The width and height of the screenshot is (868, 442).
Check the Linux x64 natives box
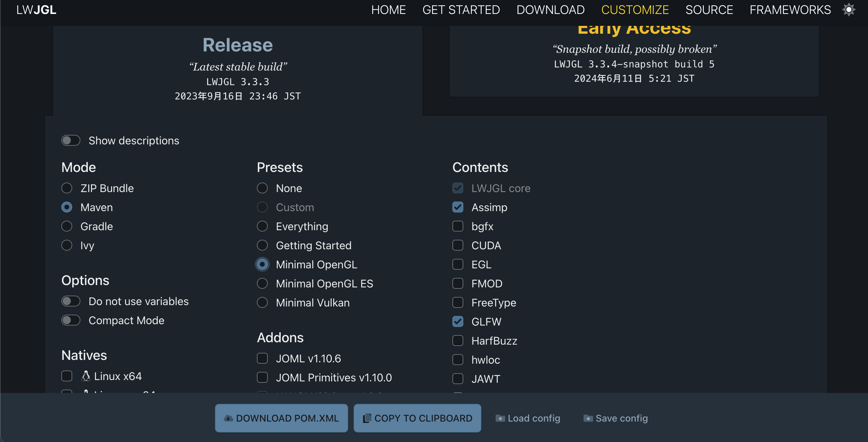[x=67, y=376]
